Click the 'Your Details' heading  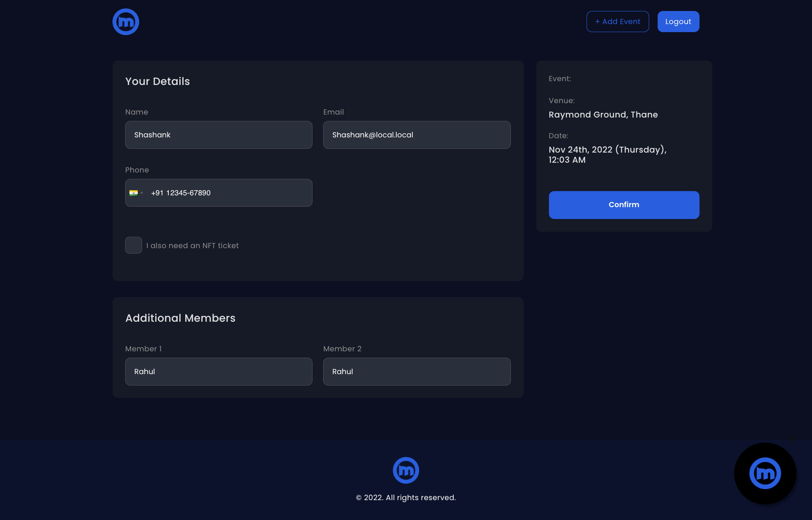click(157, 81)
